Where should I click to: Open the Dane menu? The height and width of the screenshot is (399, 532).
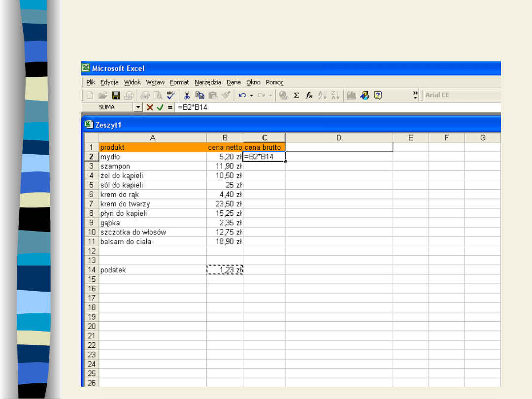(233, 82)
